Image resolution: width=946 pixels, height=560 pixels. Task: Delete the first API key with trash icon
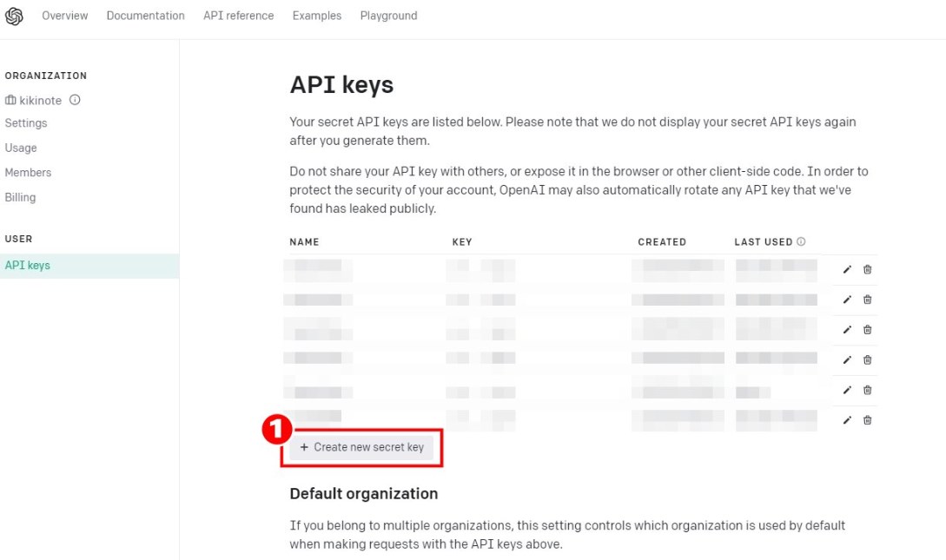867,269
